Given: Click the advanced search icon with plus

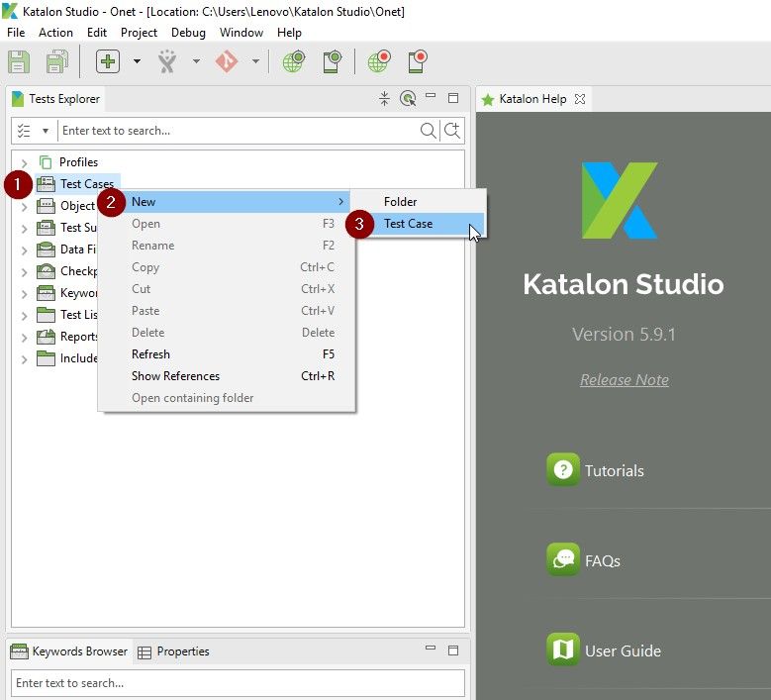Looking at the screenshot, I should coord(452,131).
